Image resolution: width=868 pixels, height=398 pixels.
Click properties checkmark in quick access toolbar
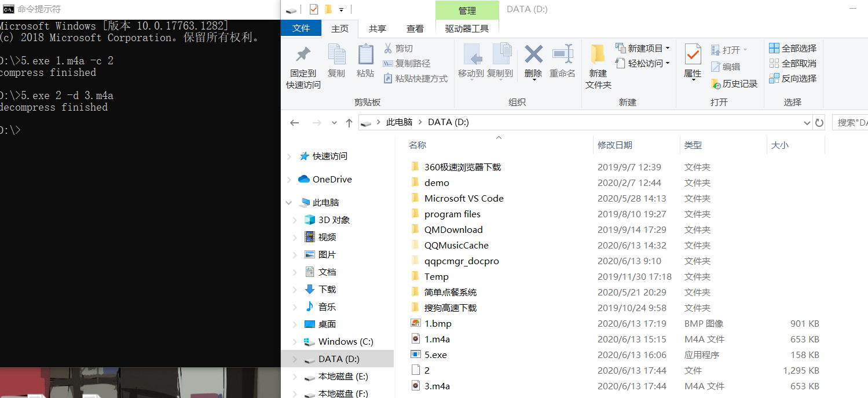313,9
